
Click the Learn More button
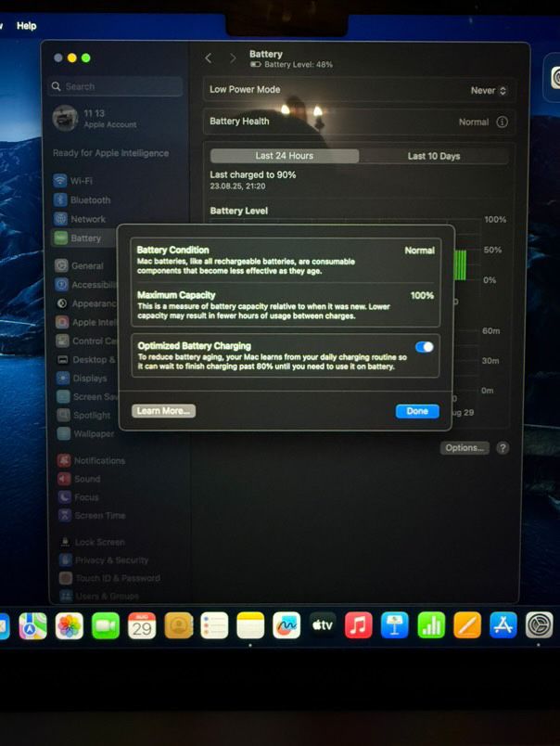pos(163,411)
